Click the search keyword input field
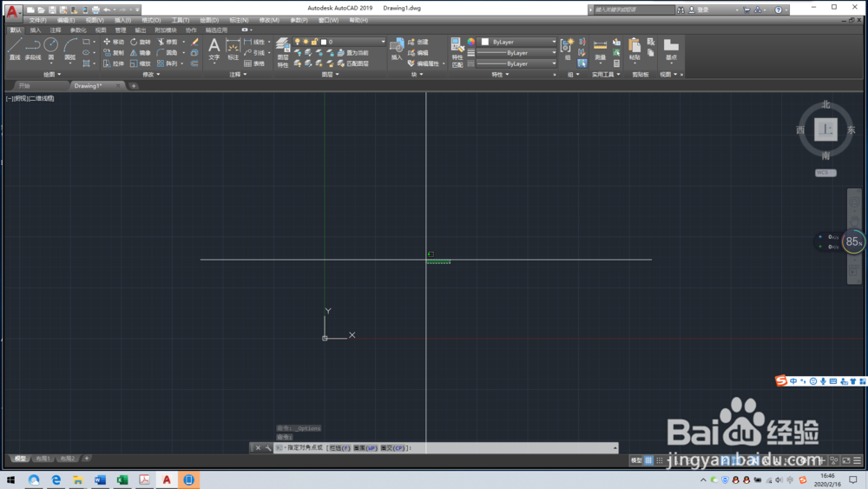Viewport: 868px width, 489px height. tap(635, 10)
